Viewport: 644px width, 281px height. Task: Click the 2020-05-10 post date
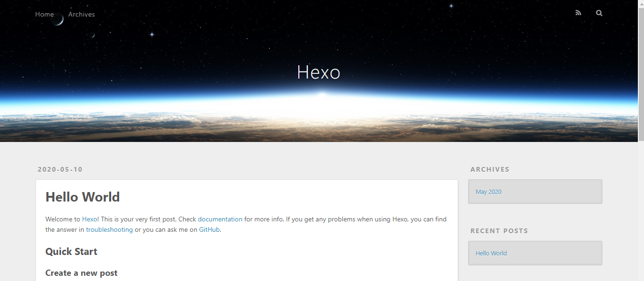point(60,169)
